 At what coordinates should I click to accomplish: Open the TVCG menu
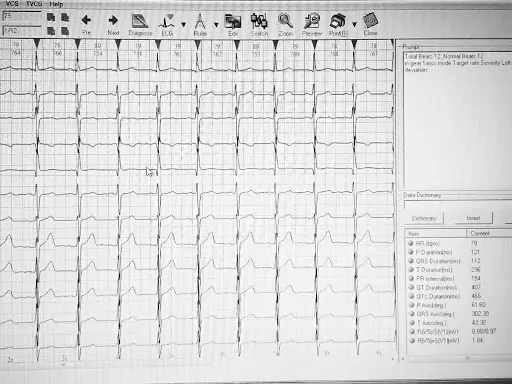pyautogui.click(x=34, y=4)
